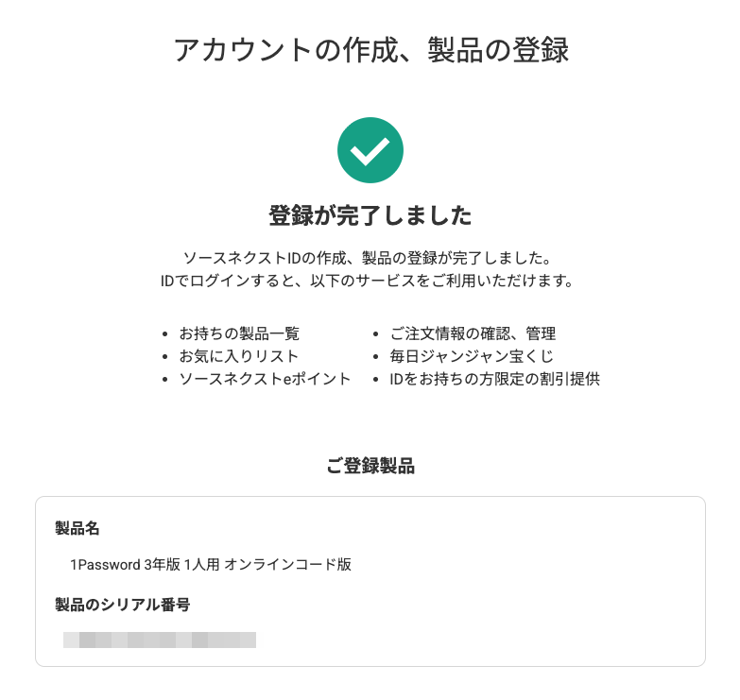Click the 1Password 3年版 product name text

211,565
